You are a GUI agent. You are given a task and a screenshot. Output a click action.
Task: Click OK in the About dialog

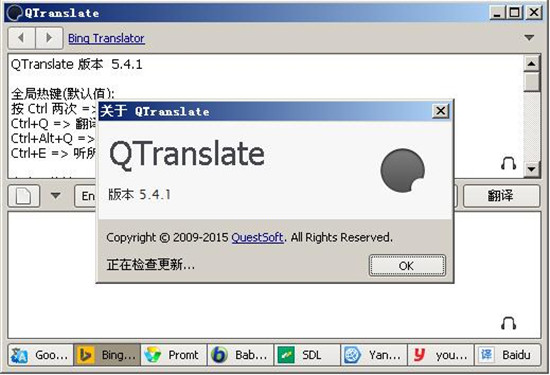(x=407, y=266)
